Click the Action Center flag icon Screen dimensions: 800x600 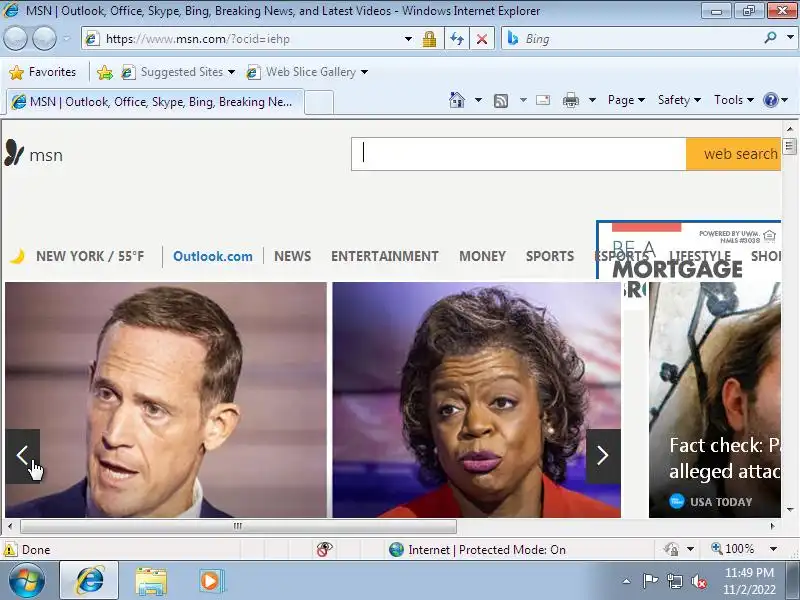coord(650,581)
